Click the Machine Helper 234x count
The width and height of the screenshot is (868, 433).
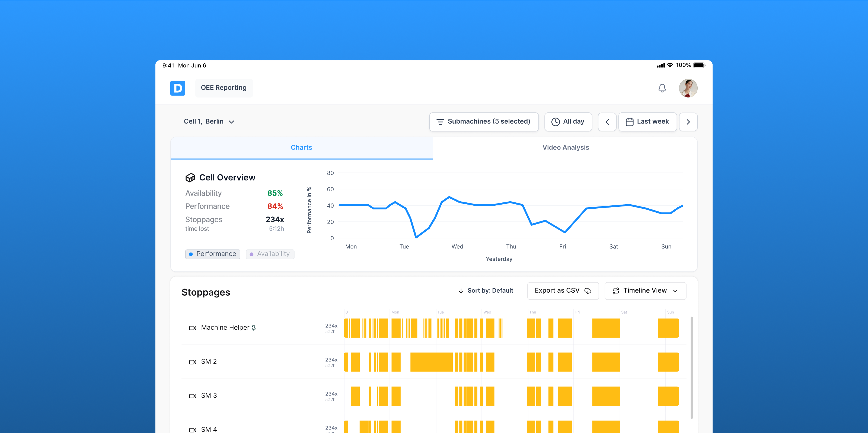(x=331, y=326)
